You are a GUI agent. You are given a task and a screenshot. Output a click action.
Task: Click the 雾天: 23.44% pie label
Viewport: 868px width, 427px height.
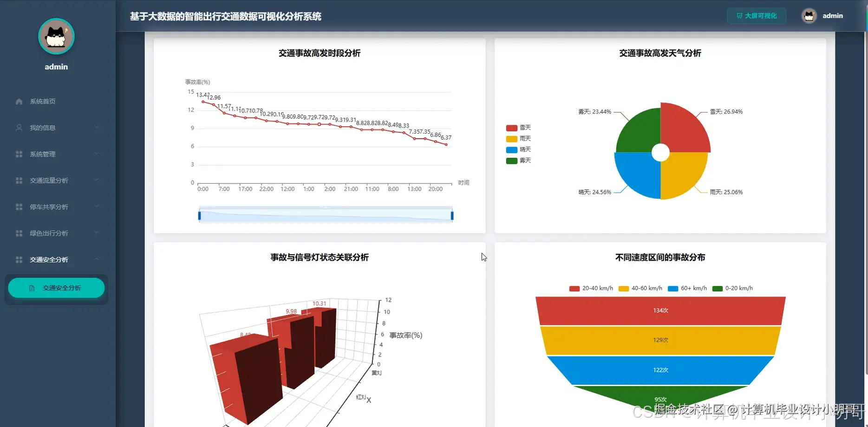(x=595, y=112)
